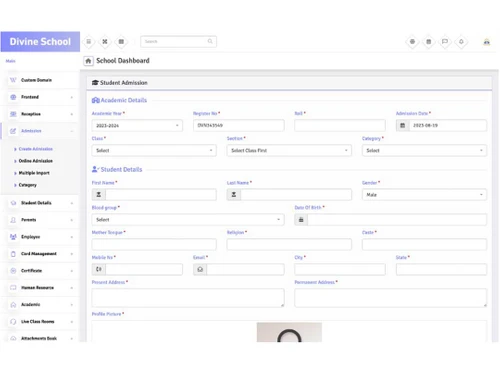The height and width of the screenshot is (375, 500).
Task: Open the Gender dropdown showing Male
Action: tap(424, 195)
